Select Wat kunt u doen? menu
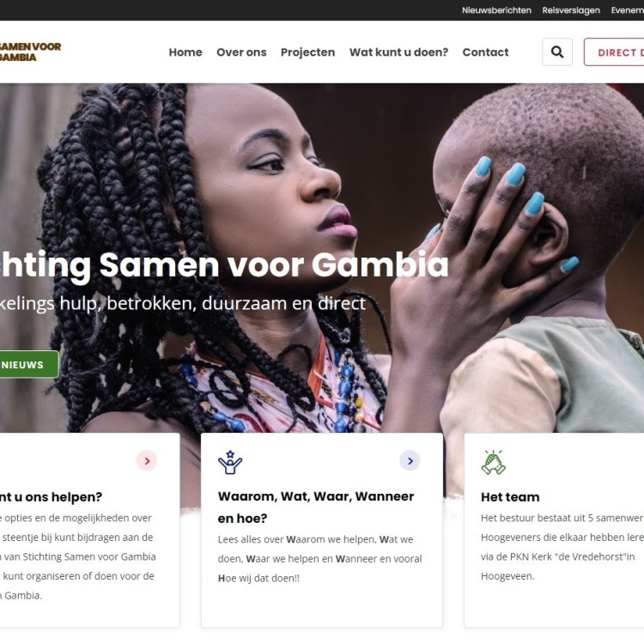644x644 pixels. click(x=398, y=52)
